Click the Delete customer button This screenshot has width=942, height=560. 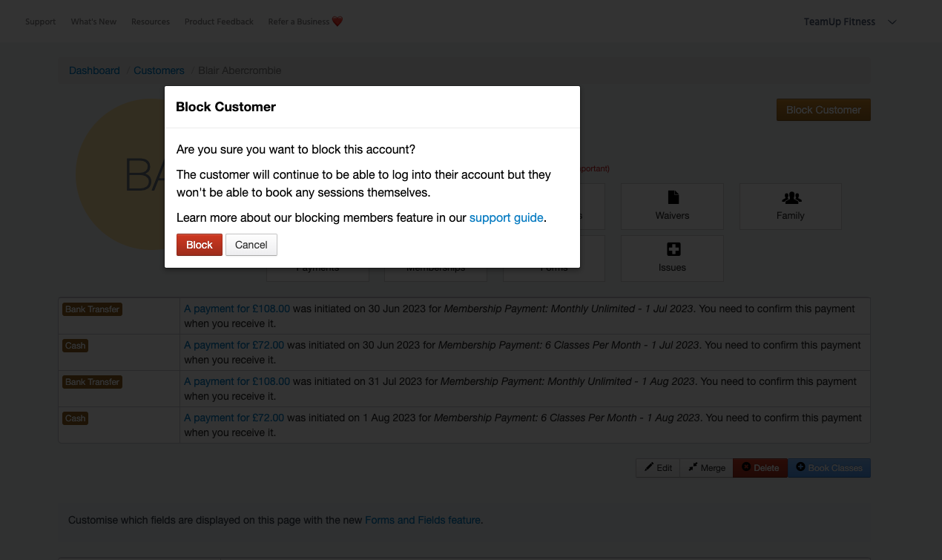[x=760, y=468]
